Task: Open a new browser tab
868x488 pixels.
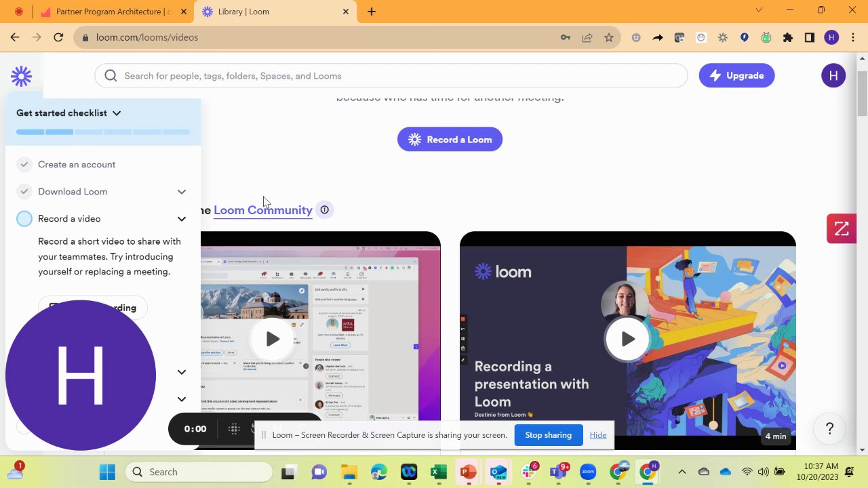Action: coord(372,12)
